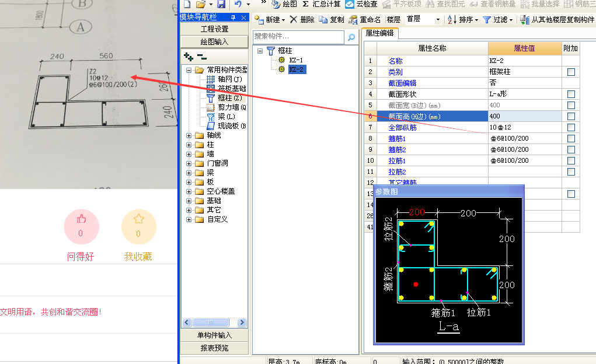The height and width of the screenshot is (364, 596).
Task: Click 排序 sort button
Action: tap(462, 20)
